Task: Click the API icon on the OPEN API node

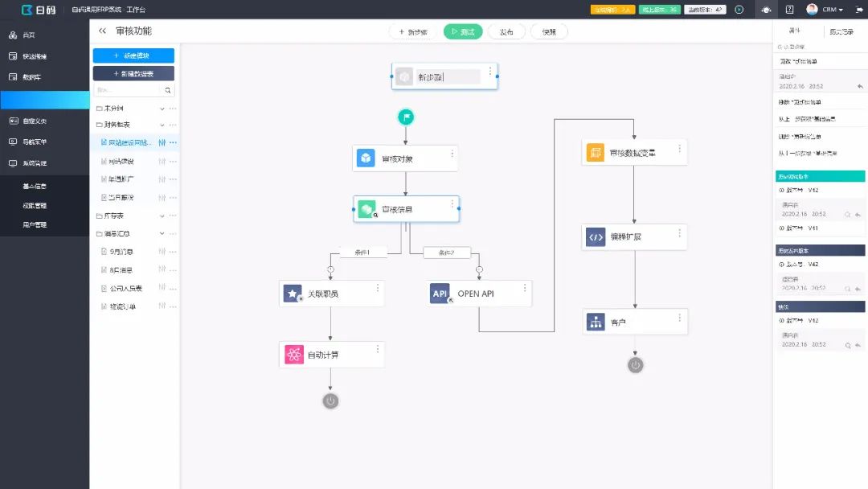Action: (x=440, y=294)
